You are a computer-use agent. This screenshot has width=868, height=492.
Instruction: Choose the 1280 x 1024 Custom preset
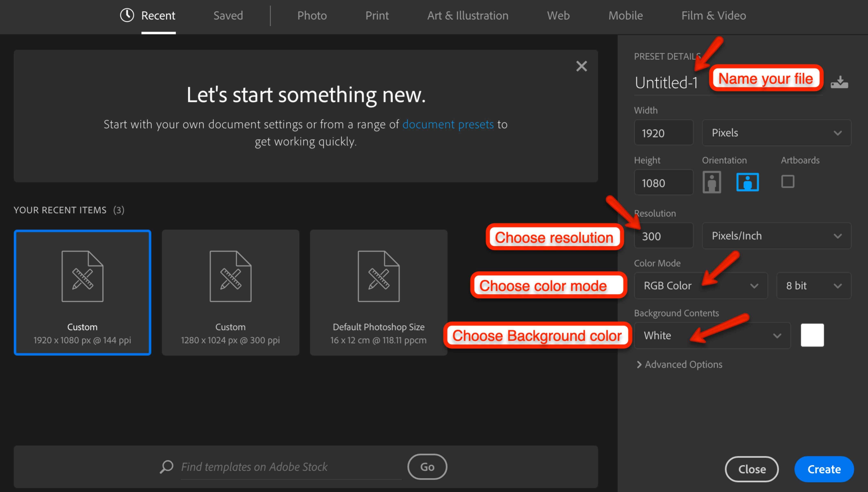tap(230, 292)
